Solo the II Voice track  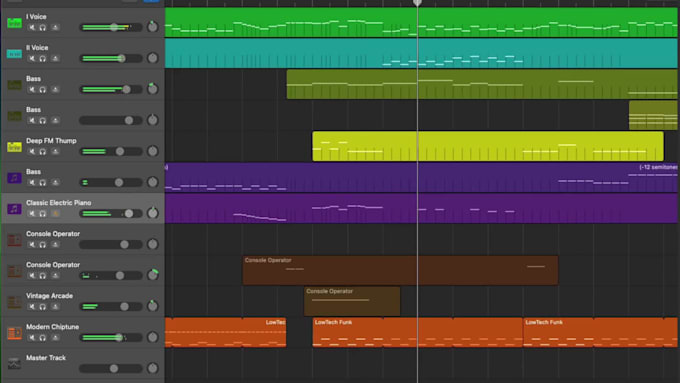click(x=43, y=59)
